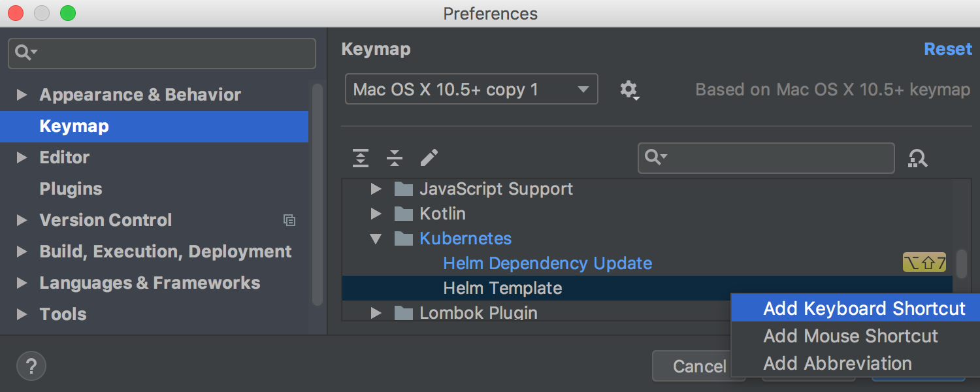The width and height of the screenshot is (980, 392).
Task: Click the Tools label in sidebar
Action: [x=63, y=314]
